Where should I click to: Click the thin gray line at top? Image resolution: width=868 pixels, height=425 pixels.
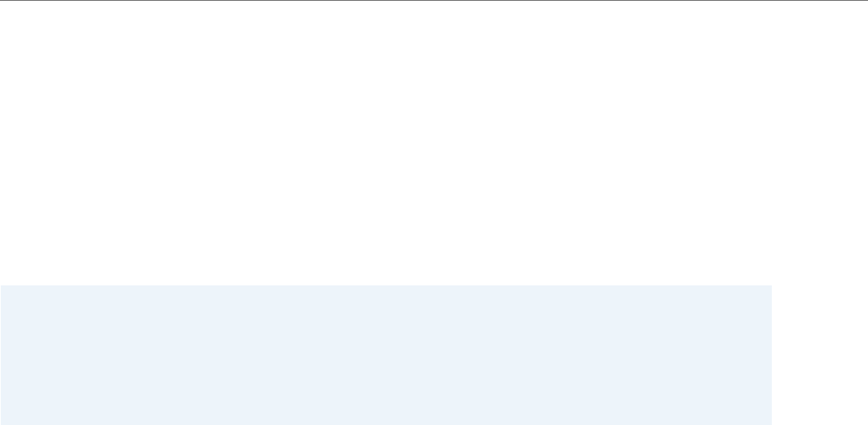tap(434, 1)
